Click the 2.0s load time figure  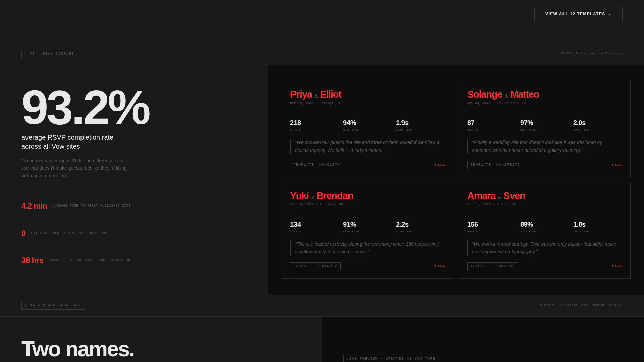click(x=579, y=123)
